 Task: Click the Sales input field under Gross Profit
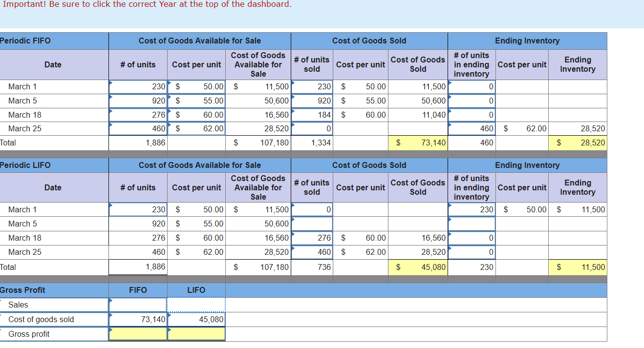pos(137,305)
